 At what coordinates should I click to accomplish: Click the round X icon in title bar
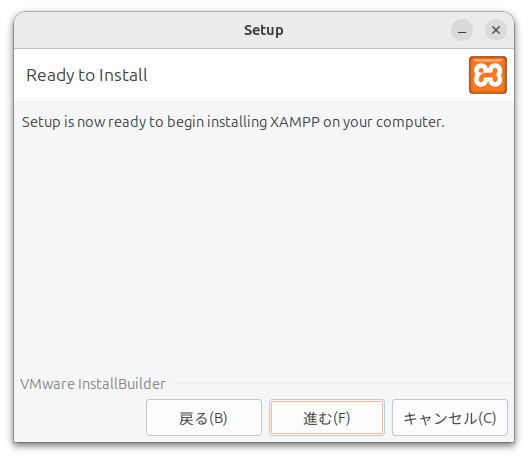pyautogui.click(x=496, y=30)
